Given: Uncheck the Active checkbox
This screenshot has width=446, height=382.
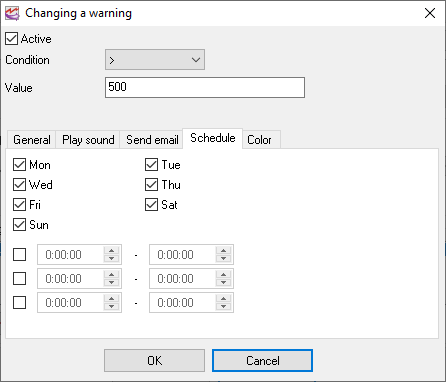Looking at the screenshot, I should pos(12,39).
